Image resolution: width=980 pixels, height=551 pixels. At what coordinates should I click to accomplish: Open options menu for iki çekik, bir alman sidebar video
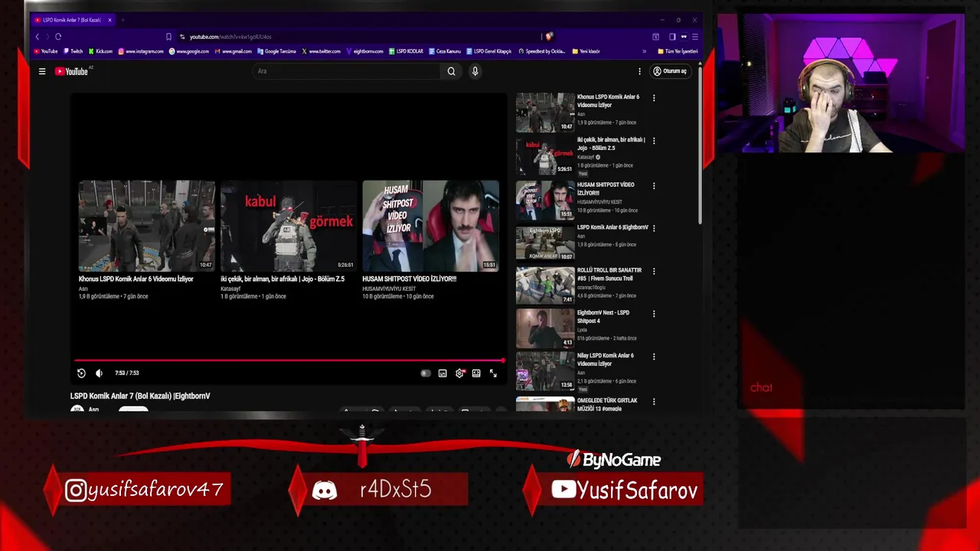pos(654,142)
